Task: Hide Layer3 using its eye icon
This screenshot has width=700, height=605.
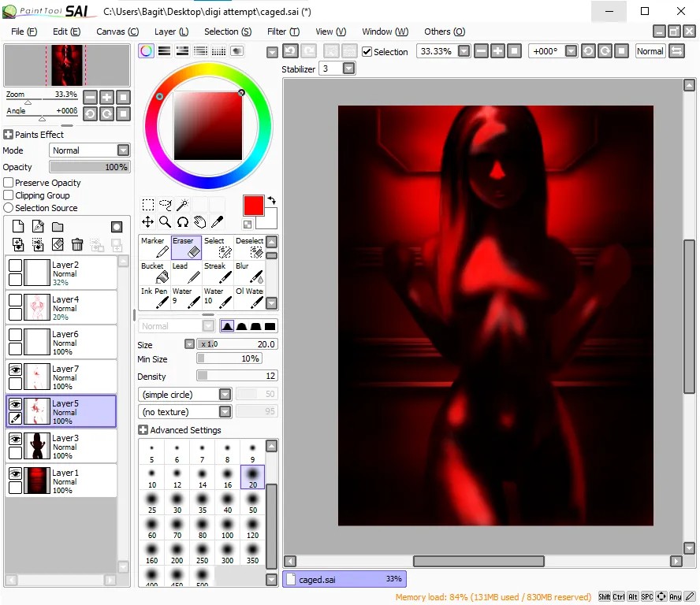Action: [x=15, y=439]
